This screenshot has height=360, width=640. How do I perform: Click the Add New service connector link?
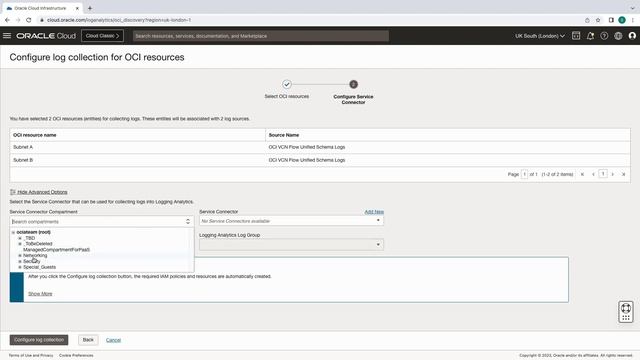(x=374, y=212)
